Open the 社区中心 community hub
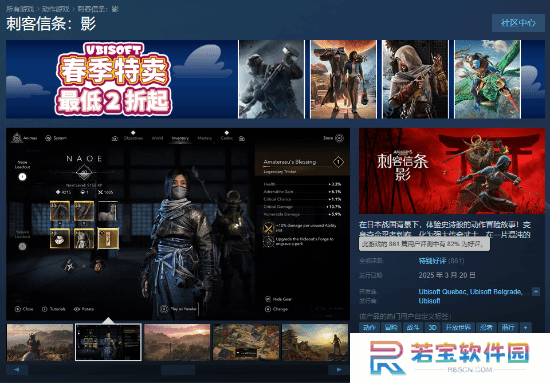The height and width of the screenshot is (383, 550). click(x=518, y=23)
